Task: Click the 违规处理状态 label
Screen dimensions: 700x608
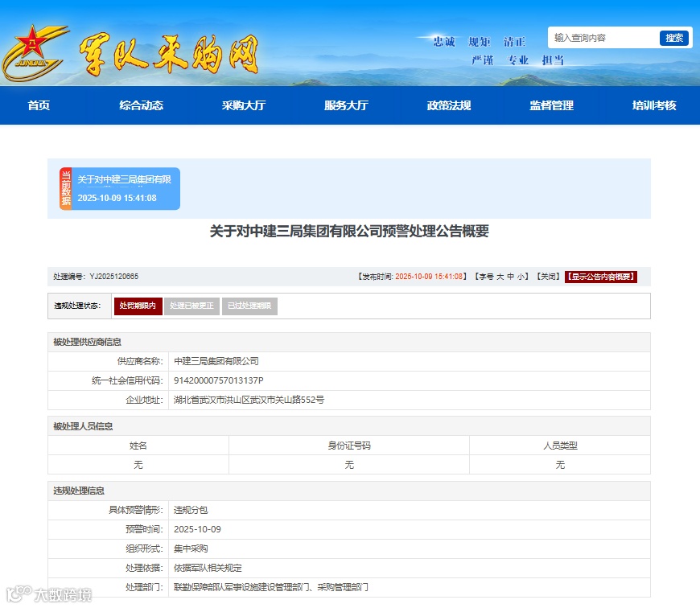Action: click(78, 306)
